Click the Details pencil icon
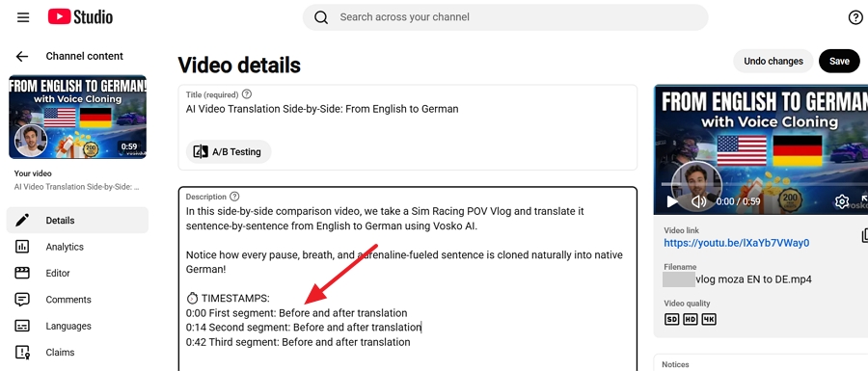The width and height of the screenshot is (868, 371). click(x=22, y=220)
